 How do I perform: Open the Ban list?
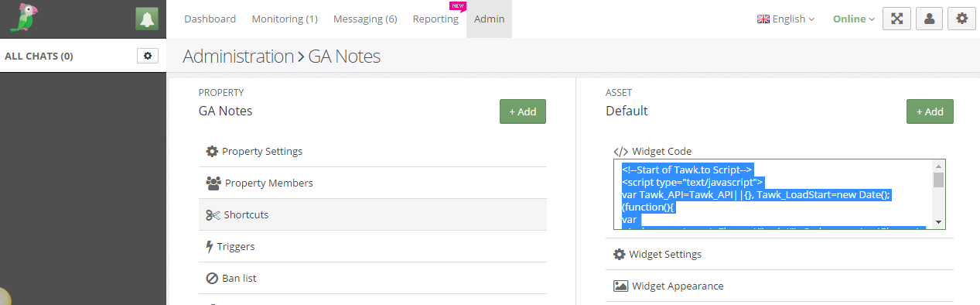point(372,278)
